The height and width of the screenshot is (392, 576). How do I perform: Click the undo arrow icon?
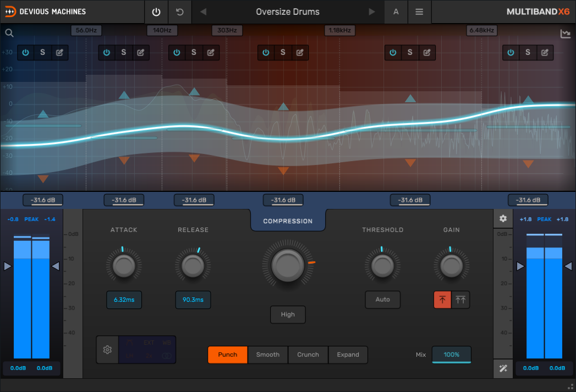[180, 12]
